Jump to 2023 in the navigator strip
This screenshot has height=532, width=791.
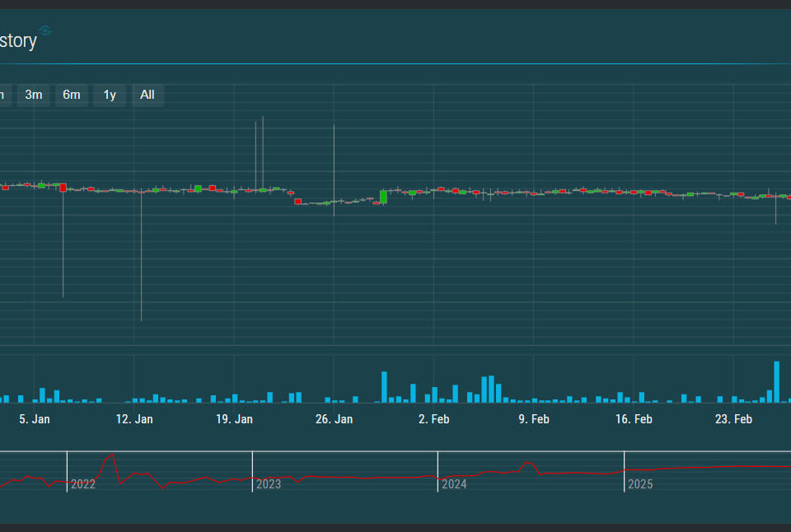pos(268,484)
